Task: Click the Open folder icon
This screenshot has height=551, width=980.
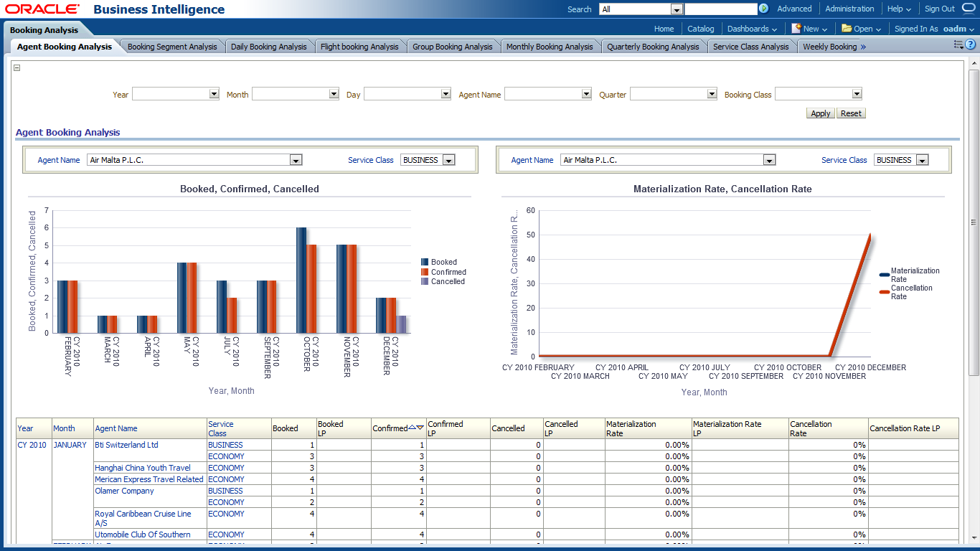Action: pos(847,29)
